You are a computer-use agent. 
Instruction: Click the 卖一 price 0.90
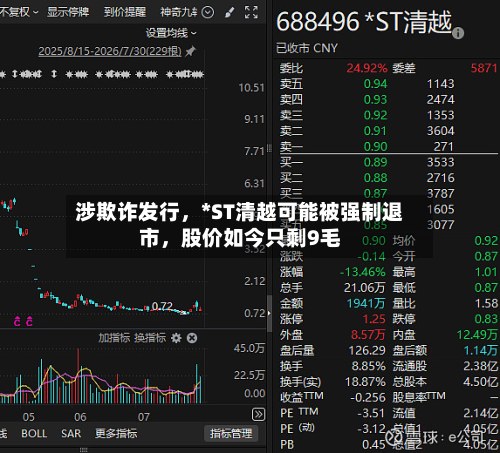tap(376, 146)
